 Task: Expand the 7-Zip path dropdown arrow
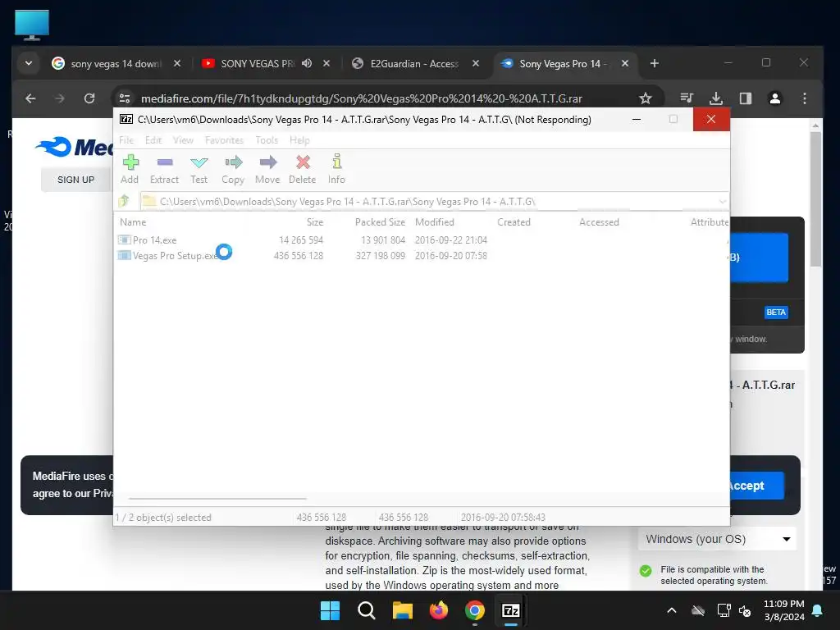[x=722, y=202]
